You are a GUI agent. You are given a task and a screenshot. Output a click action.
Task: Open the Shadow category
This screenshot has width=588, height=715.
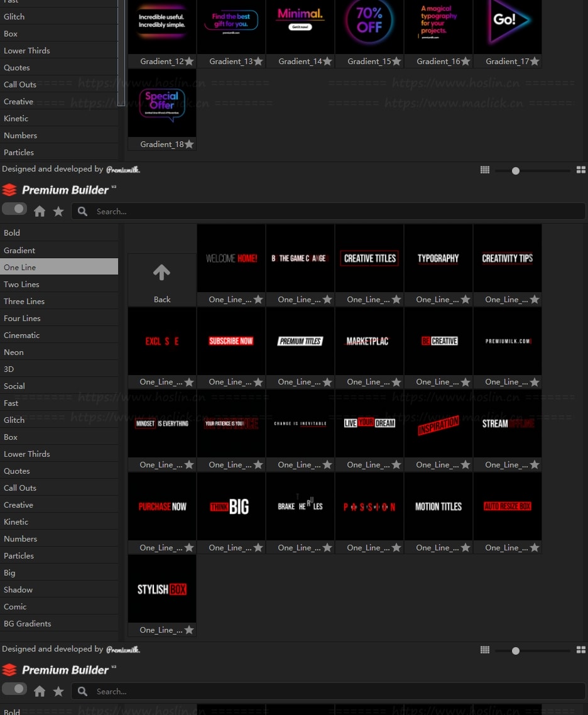click(x=59, y=589)
